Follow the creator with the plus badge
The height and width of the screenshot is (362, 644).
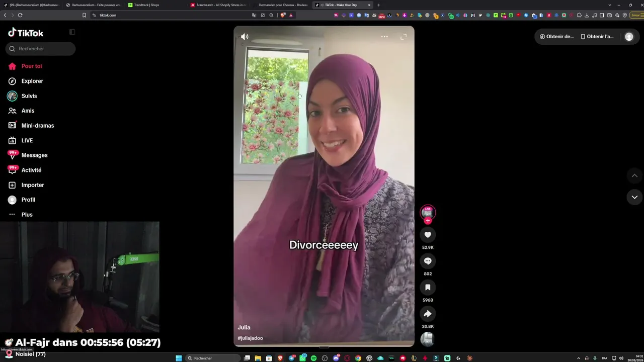[428, 221]
